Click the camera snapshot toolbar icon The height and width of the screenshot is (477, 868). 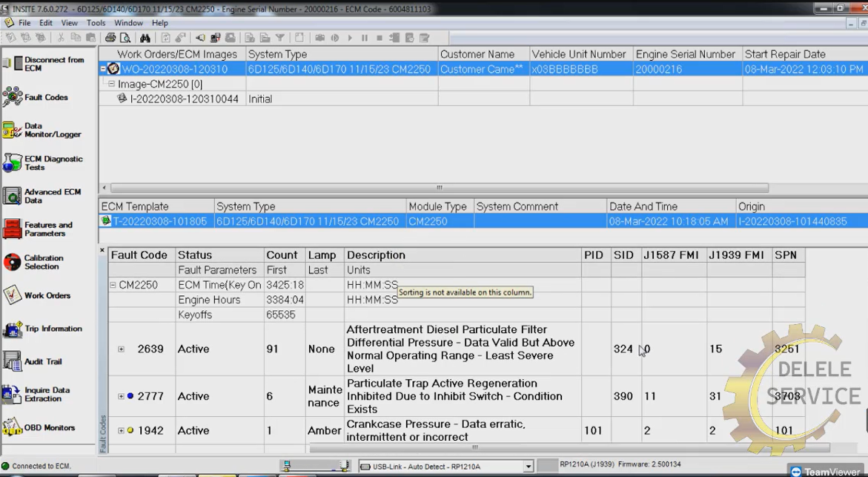320,38
